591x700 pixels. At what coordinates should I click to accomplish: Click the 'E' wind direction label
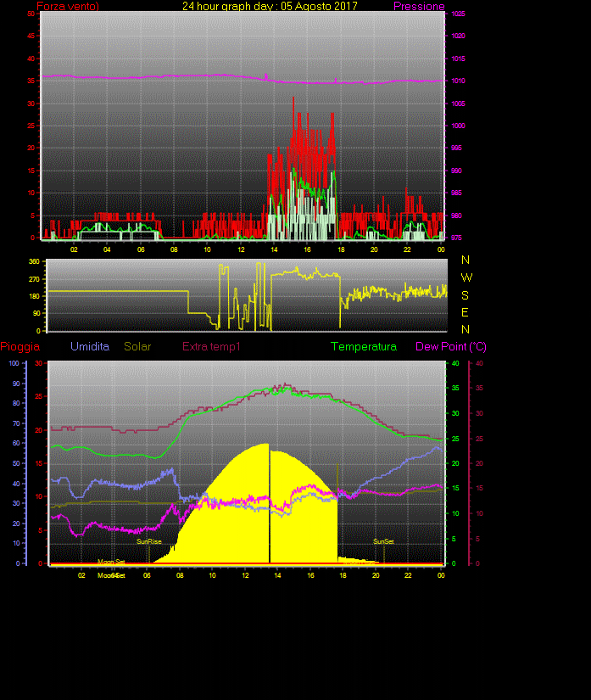click(465, 312)
